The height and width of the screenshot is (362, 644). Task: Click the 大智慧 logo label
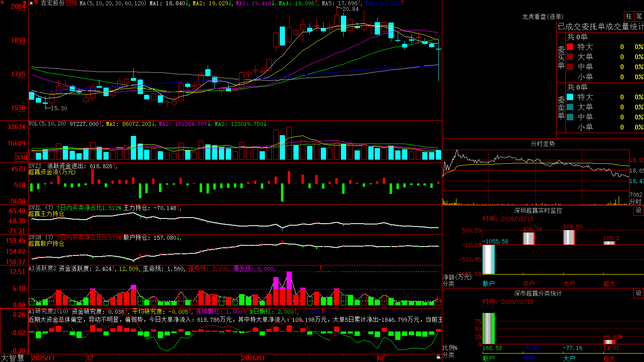pyautogui.click(x=12, y=358)
